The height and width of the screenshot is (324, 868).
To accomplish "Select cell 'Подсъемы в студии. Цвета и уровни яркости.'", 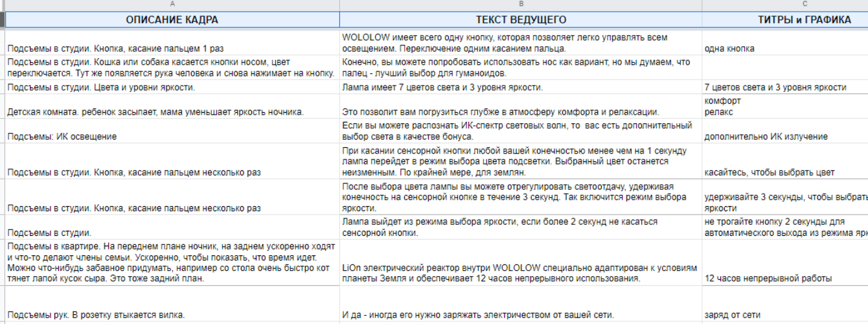I will click(x=172, y=87).
